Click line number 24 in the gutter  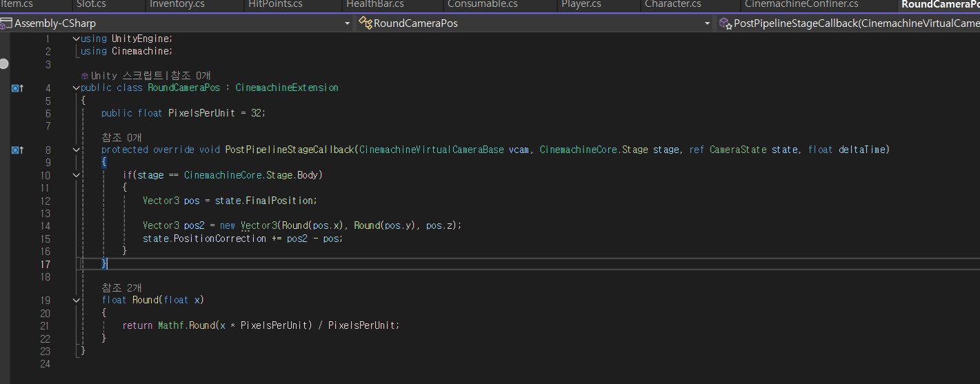tap(46, 363)
